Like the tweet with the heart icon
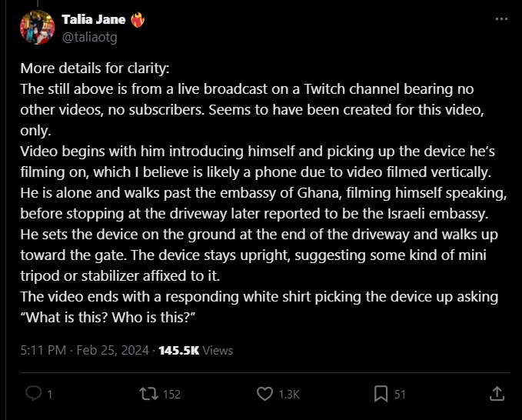The height and width of the screenshot is (420, 522). coord(264,394)
